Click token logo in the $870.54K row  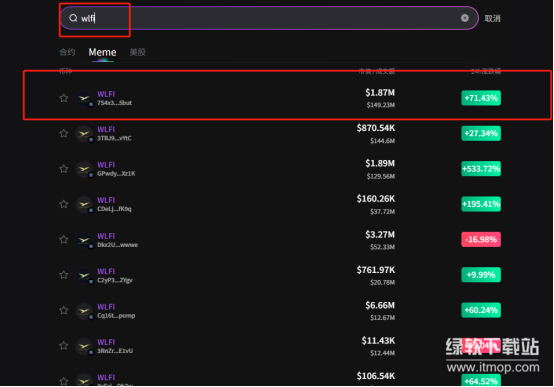[84, 134]
